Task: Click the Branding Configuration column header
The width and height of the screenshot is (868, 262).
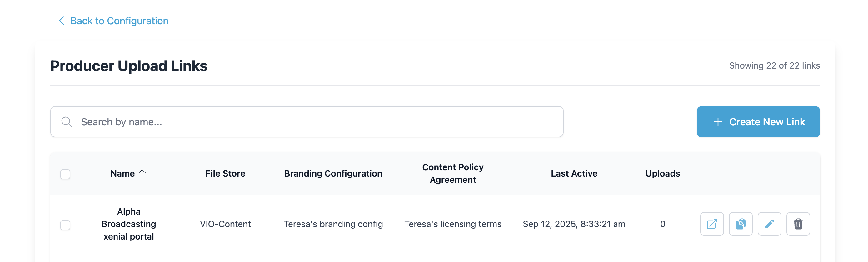Action: point(333,173)
